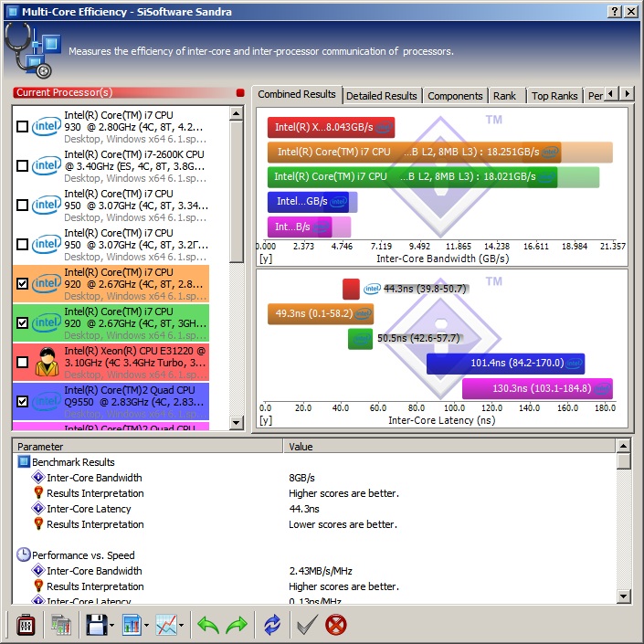Refresh the benchmark with blue arrows icon
The height and width of the screenshot is (644, 644).
pyautogui.click(x=272, y=625)
